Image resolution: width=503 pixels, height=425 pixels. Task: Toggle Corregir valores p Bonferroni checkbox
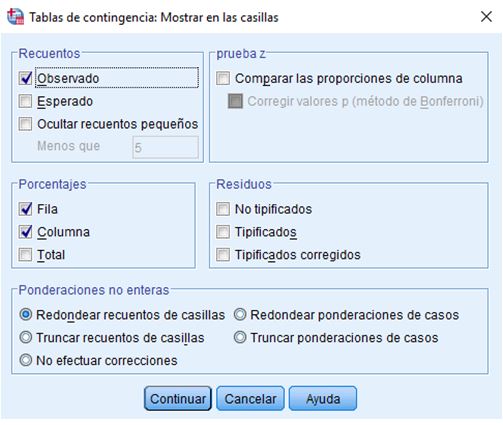pos(235,101)
